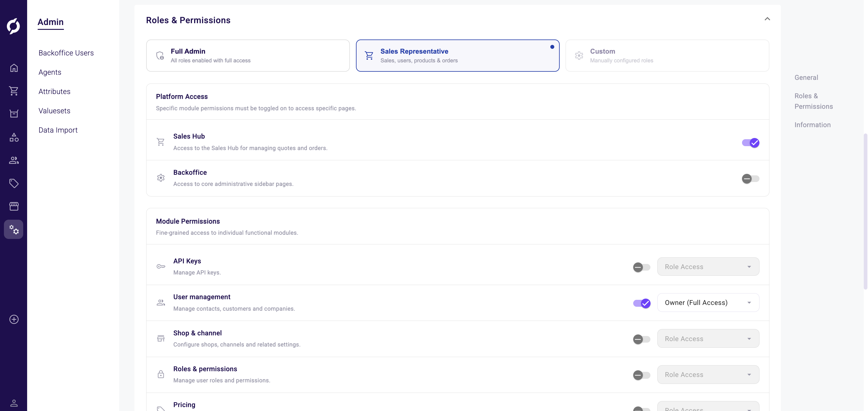Open the products box icon in sidebar
Screen dimensions: 868x411
click(14, 114)
